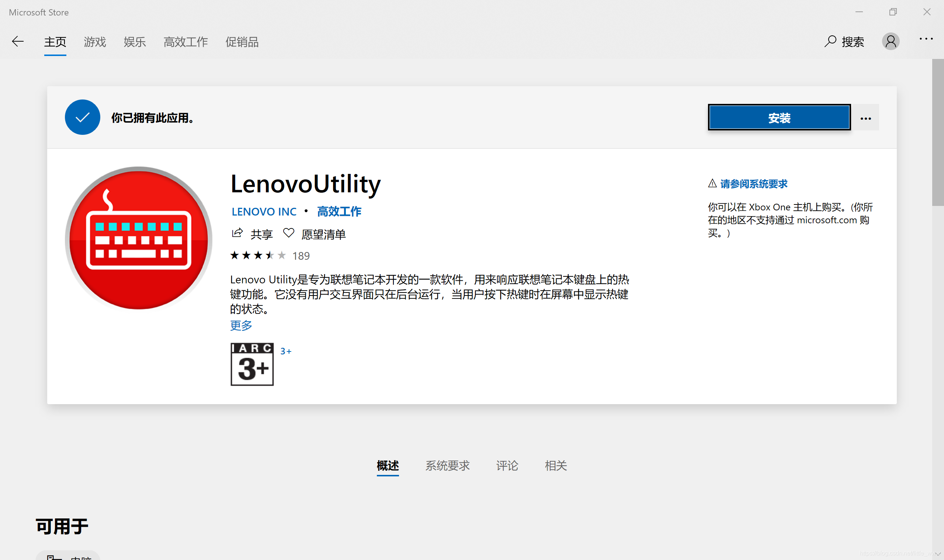This screenshot has height=560, width=944.
Task: Click the scrollbar down arrow
Action: pos(938,554)
